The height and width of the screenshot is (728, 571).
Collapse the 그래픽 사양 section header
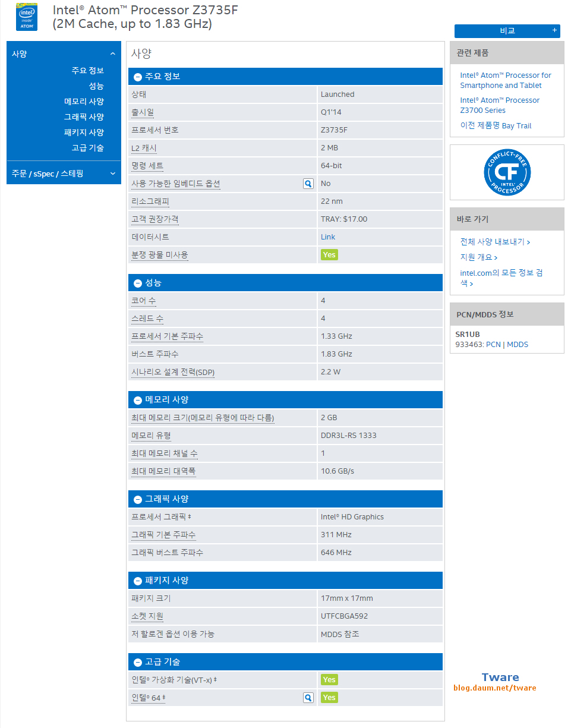(x=285, y=499)
